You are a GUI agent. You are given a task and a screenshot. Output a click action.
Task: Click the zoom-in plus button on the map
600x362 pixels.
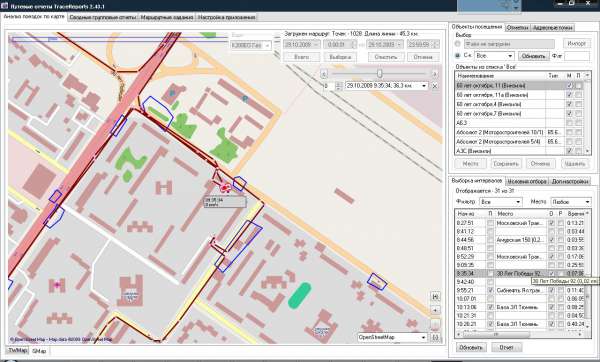coord(435,310)
